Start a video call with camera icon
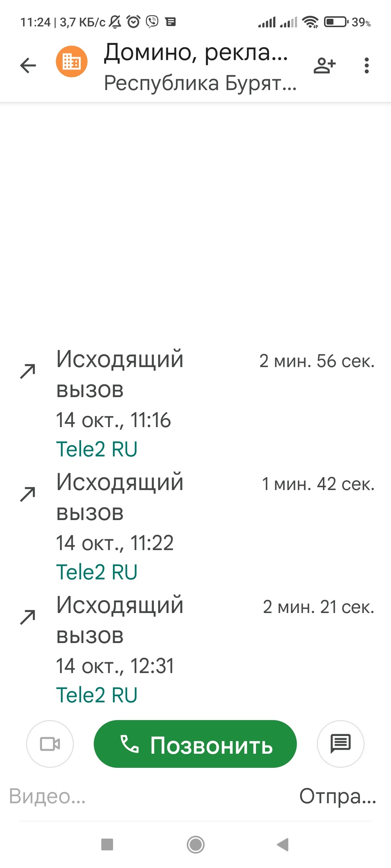 pos(50,744)
